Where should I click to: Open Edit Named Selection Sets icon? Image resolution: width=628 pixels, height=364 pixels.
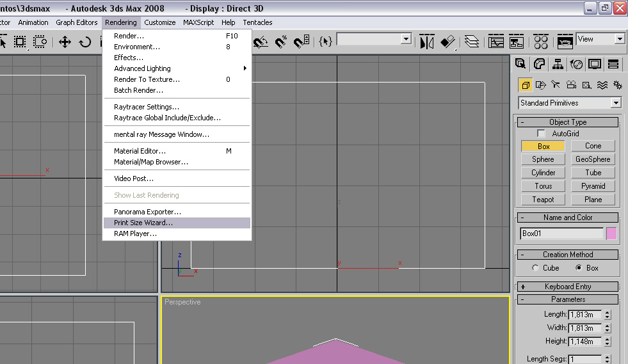[325, 41]
